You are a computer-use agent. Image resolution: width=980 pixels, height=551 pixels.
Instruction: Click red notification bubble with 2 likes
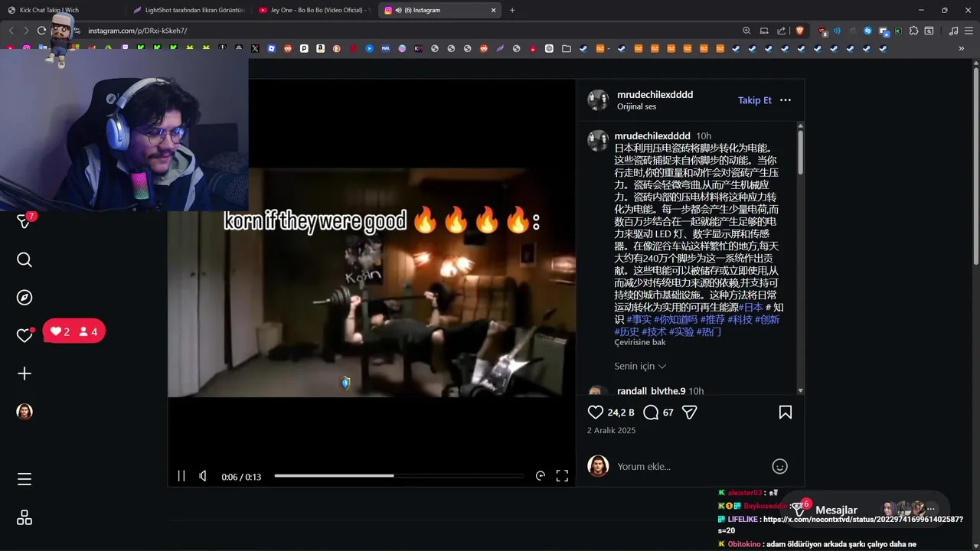74,331
